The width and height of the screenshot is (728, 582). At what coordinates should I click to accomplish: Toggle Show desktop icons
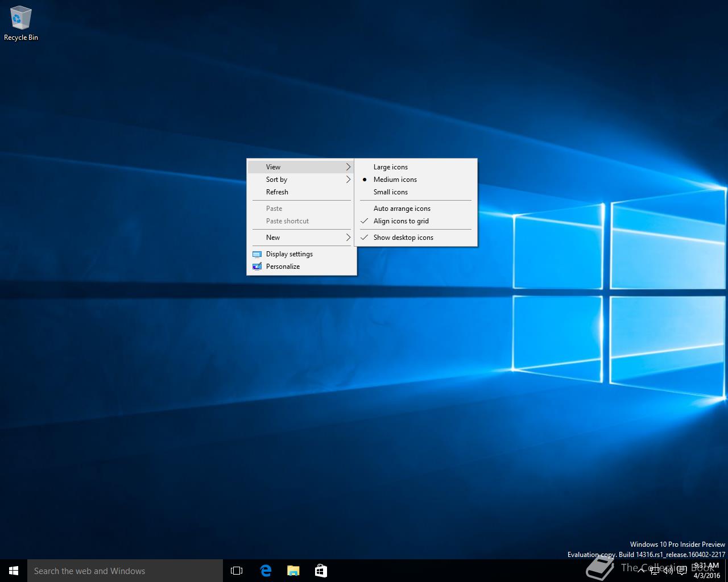(x=416, y=238)
